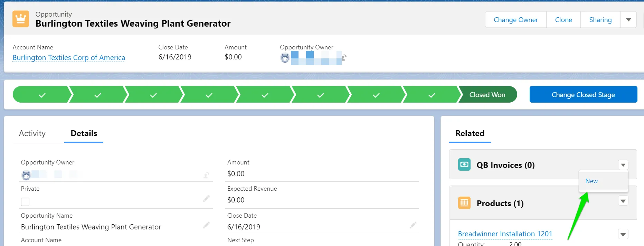Click Burlington Textiles Weaving Plant Generator in Details
This screenshot has height=246, width=644.
[91, 227]
